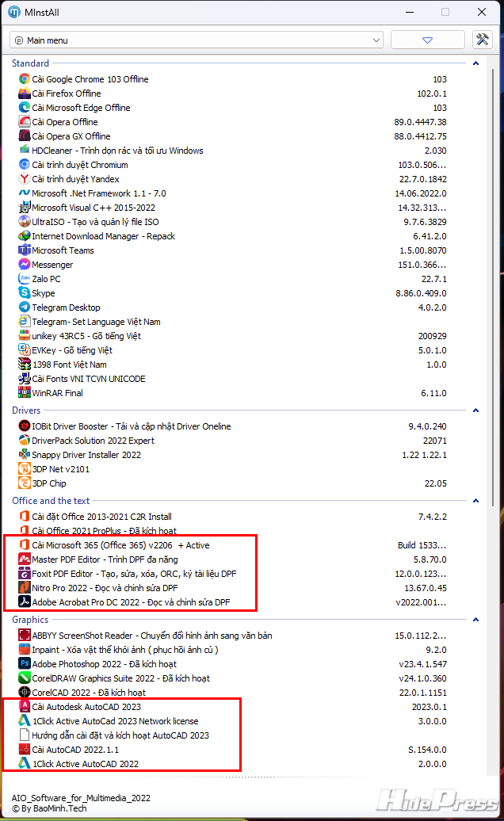Collapse the Standard section
Viewport: 504px width, 821px height.
pyautogui.click(x=475, y=63)
